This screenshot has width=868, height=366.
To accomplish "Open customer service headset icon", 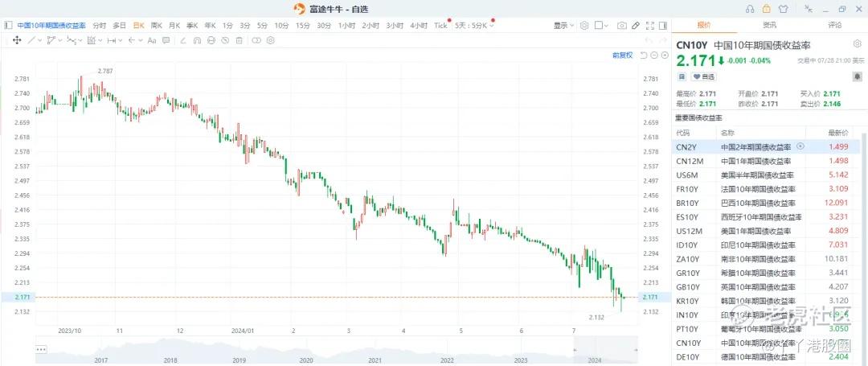I will coord(750,9).
